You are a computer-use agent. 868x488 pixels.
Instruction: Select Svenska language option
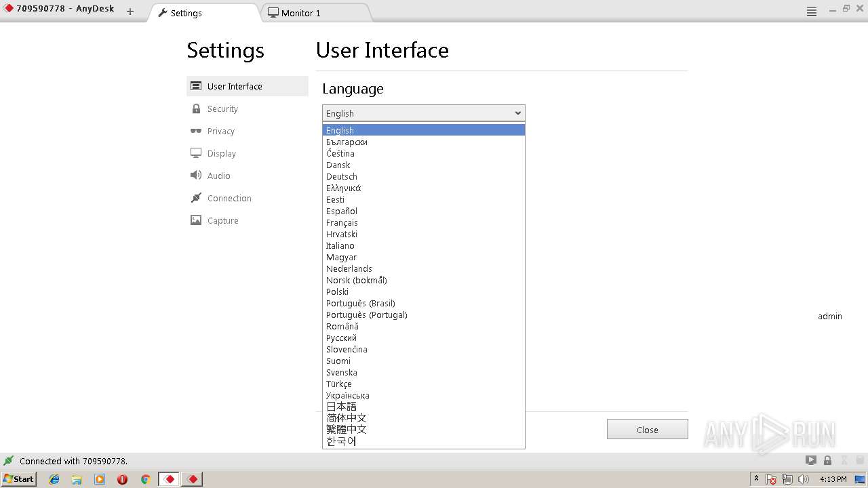(x=424, y=372)
